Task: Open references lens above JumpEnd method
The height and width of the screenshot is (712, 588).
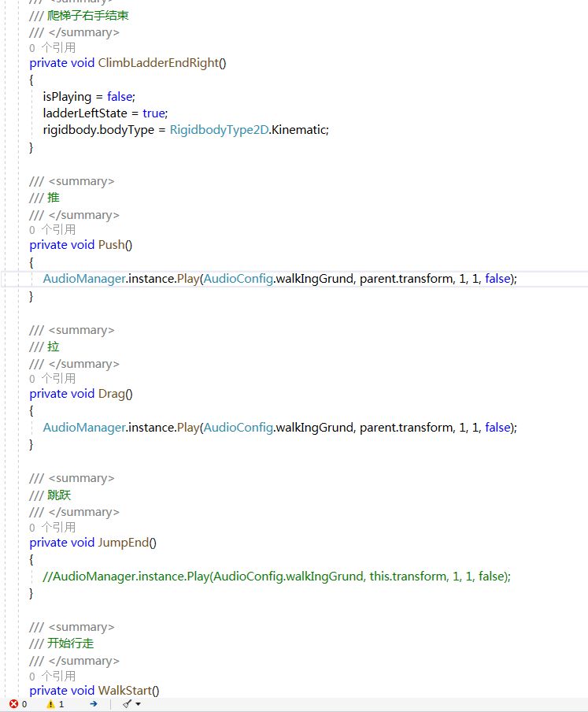Action: click(52, 528)
